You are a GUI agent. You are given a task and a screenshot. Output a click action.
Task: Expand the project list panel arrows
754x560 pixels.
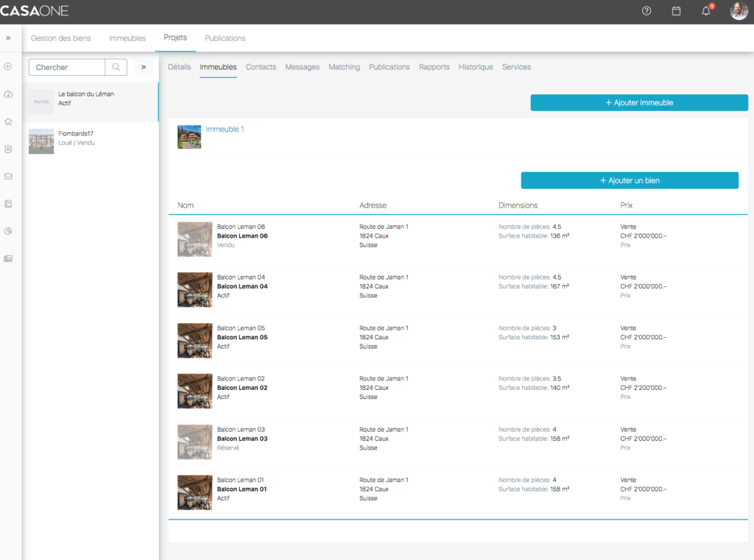[144, 67]
